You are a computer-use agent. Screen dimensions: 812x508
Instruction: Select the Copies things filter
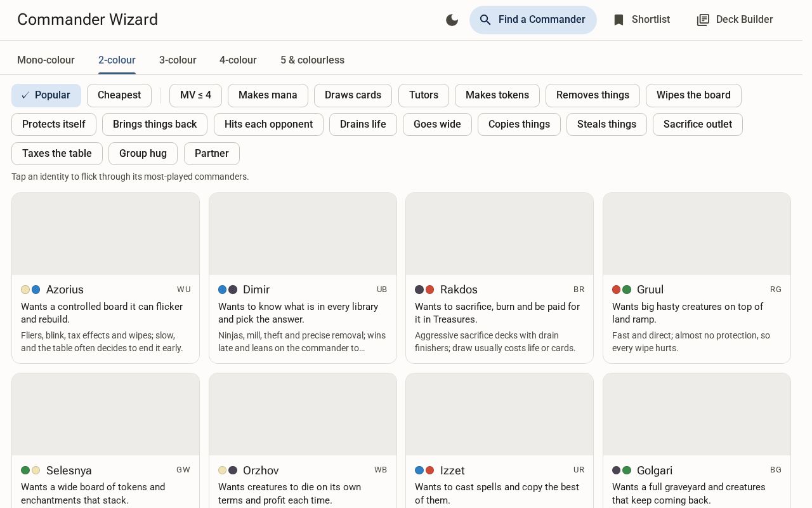519,124
